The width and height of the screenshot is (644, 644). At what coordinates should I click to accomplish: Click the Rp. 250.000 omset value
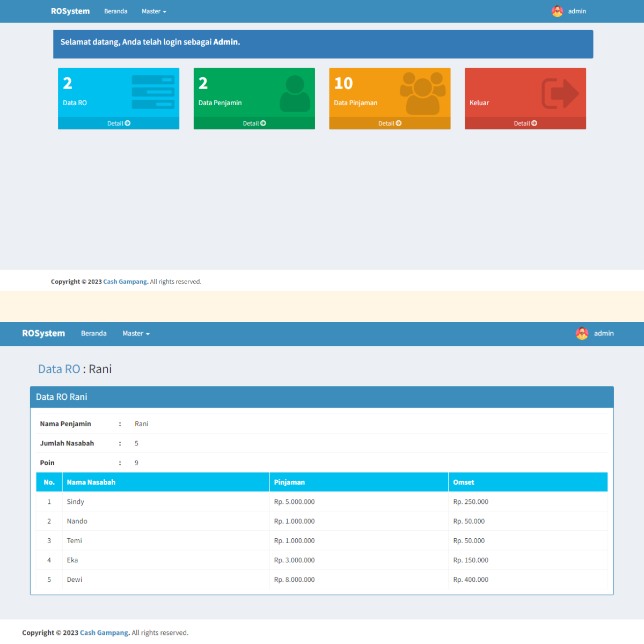click(x=471, y=502)
